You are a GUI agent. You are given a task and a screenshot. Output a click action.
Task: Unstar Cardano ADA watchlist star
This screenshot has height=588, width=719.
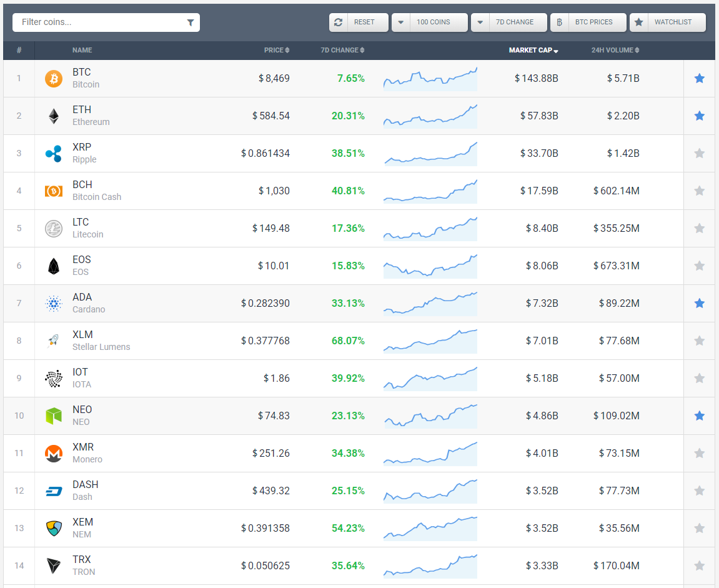[x=699, y=303]
